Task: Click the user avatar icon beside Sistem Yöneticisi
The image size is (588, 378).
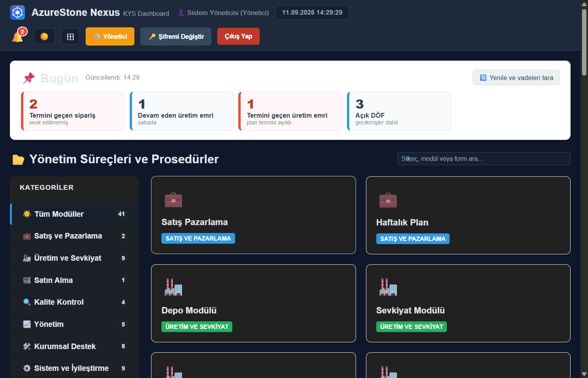Action: tap(181, 13)
